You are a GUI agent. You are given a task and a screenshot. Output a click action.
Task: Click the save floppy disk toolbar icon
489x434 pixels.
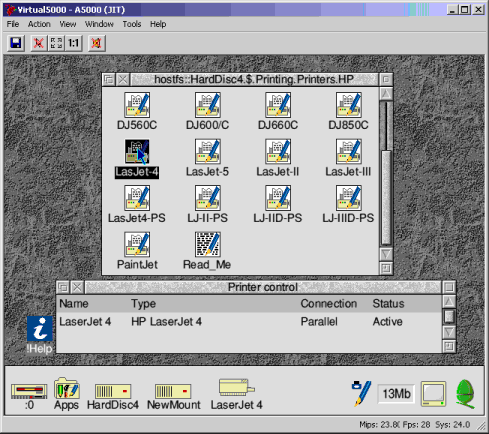tap(16, 43)
